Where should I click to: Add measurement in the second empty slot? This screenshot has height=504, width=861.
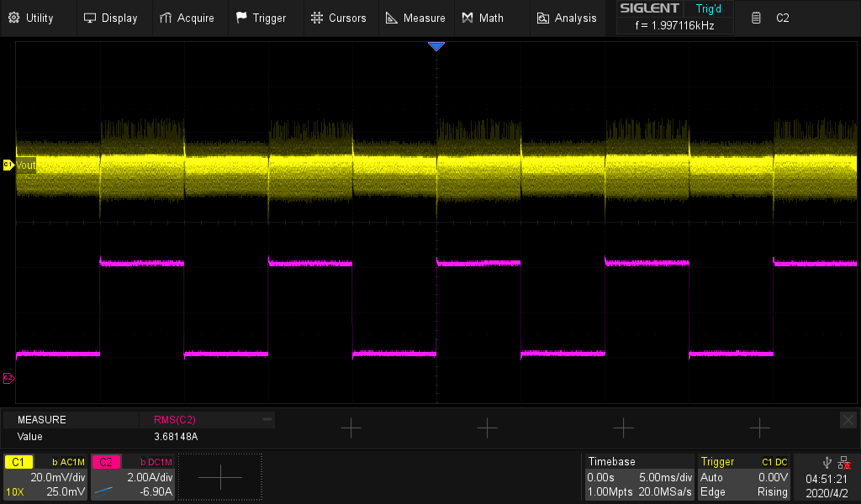tap(487, 428)
